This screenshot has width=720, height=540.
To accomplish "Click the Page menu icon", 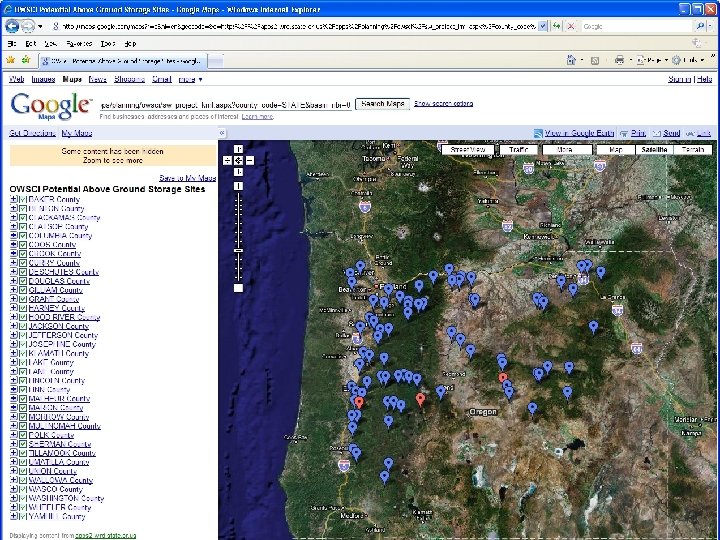I will pos(641,60).
